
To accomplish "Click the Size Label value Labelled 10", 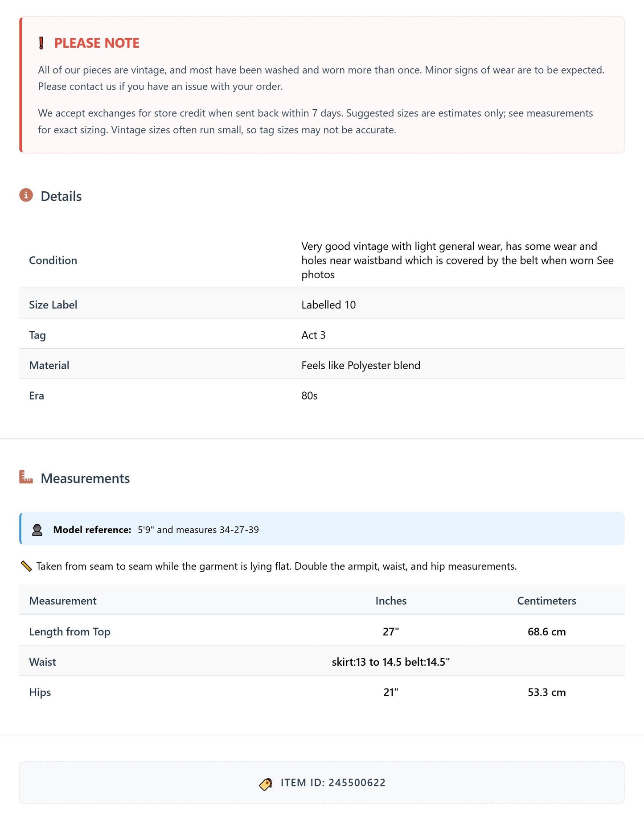I will 328,305.
